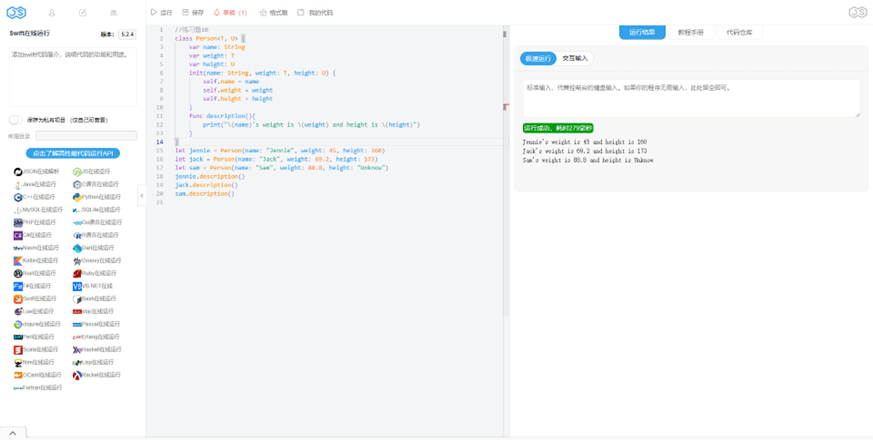The height and width of the screenshot is (440, 873).
Task: Click output line "Jennie's weight is 45"
Action: tap(585, 142)
